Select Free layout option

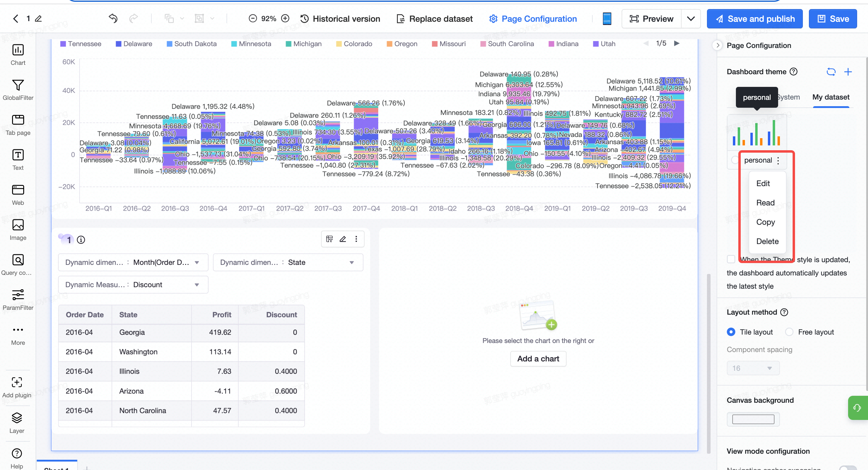click(x=789, y=332)
